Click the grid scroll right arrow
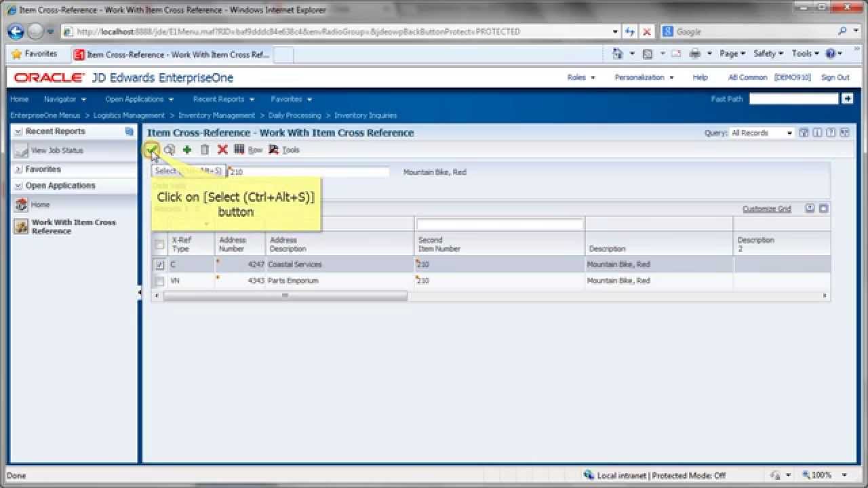Screen dimensions: 868x488 (825, 296)
